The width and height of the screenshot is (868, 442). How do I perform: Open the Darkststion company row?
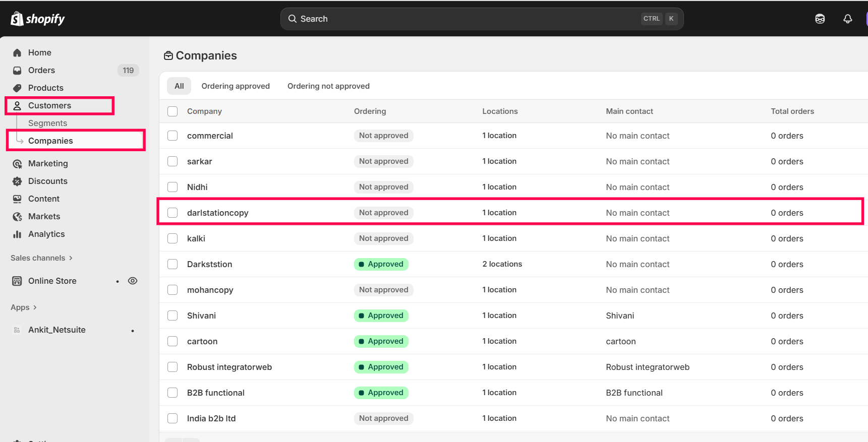click(x=210, y=264)
